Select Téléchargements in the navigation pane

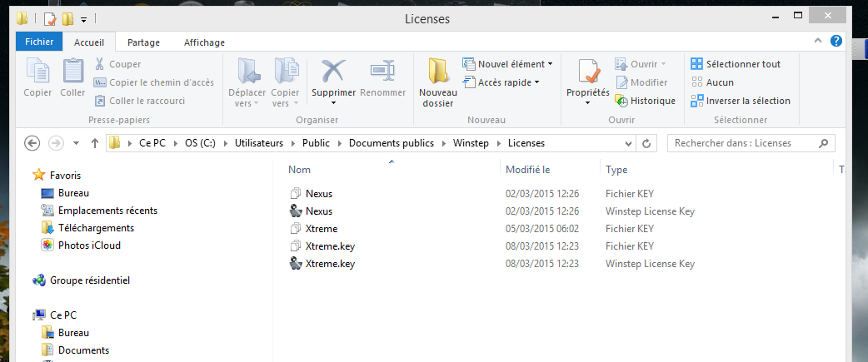[x=95, y=228]
